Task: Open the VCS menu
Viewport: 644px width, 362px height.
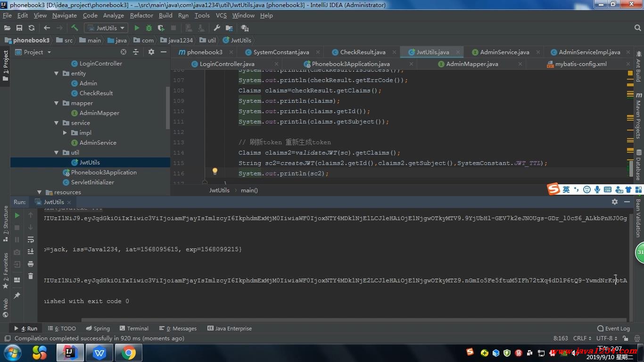Action: 221,16
